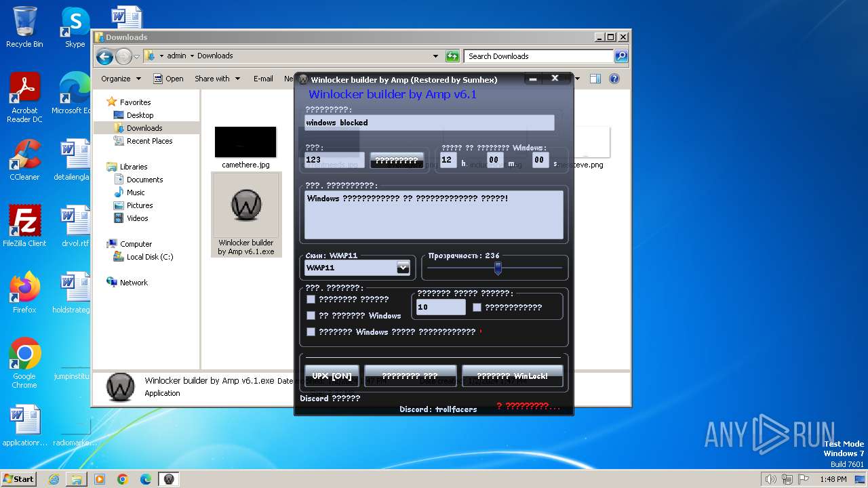Screen dimensions: 868x488
Task: Open the Google Chrome desktop shortcut
Action: coord(24,363)
